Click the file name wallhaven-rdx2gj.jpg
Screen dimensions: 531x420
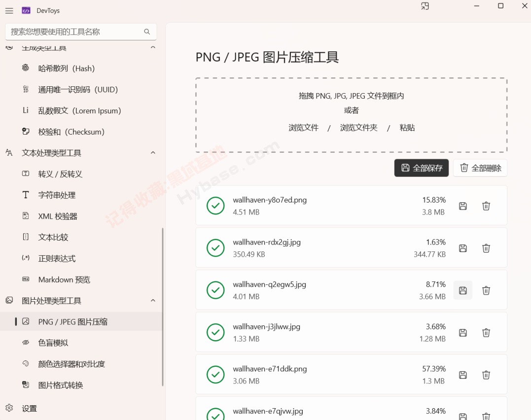(x=267, y=243)
